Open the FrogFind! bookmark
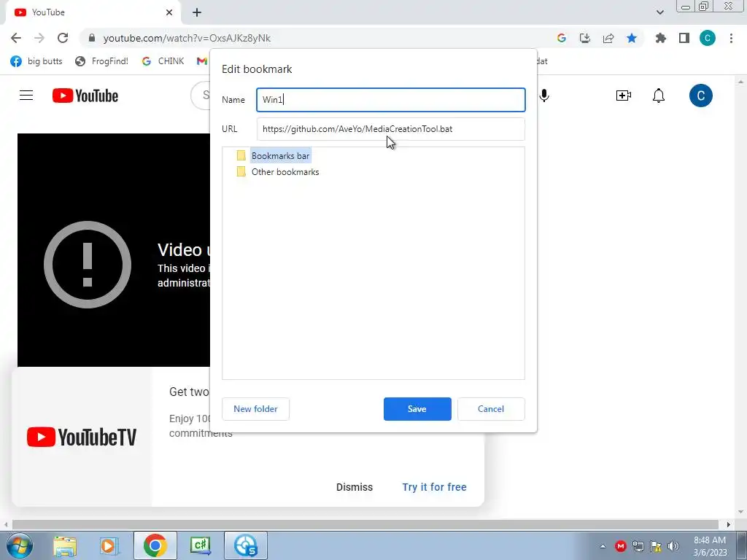This screenshot has width=747, height=560. point(102,61)
